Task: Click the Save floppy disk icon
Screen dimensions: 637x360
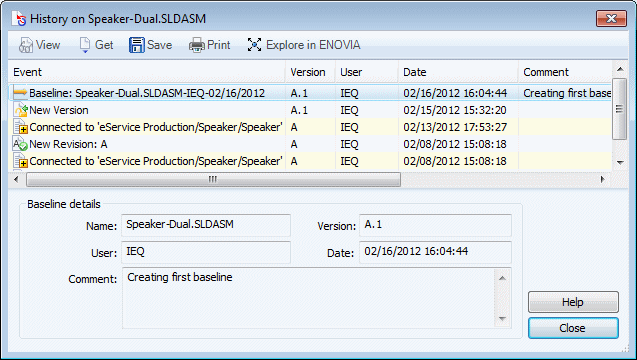Action: (x=136, y=45)
